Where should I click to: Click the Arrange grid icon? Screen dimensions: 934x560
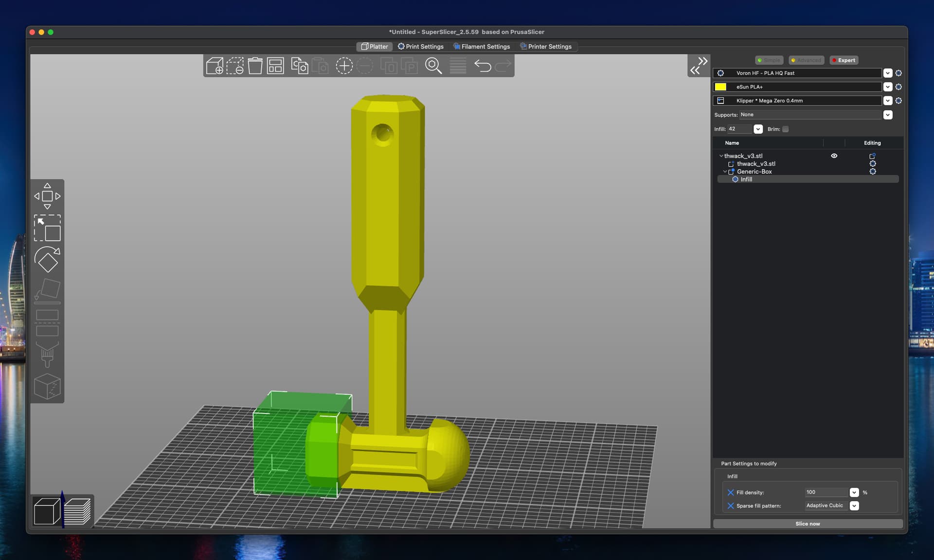[275, 66]
